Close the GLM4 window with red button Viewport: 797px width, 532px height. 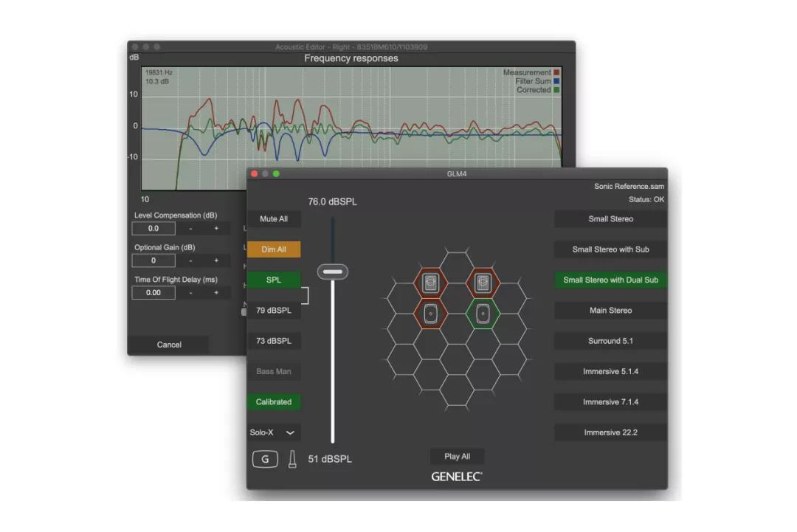click(254, 174)
